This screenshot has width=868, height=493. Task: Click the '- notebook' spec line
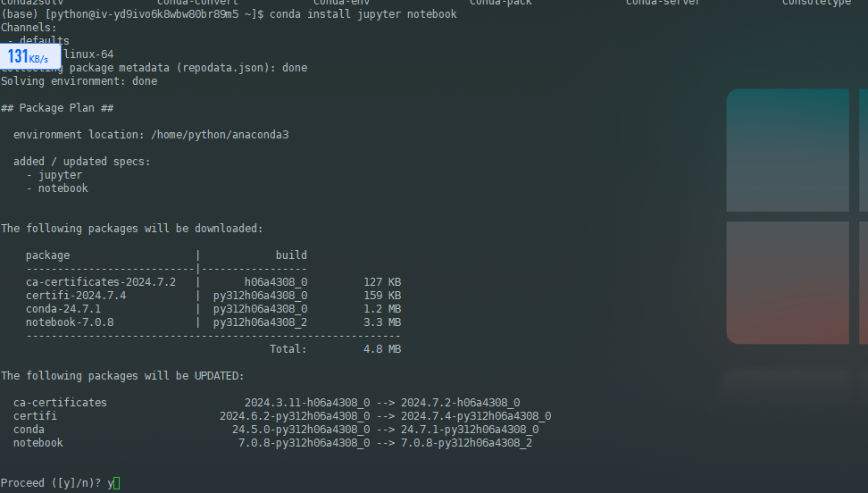(x=57, y=188)
